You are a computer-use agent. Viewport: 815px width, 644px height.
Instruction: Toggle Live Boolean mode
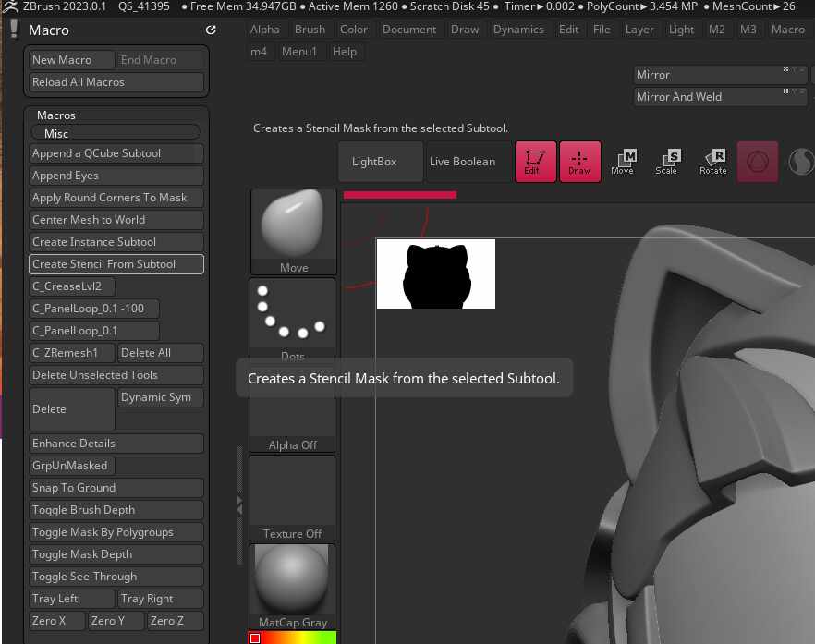tap(468, 162)
